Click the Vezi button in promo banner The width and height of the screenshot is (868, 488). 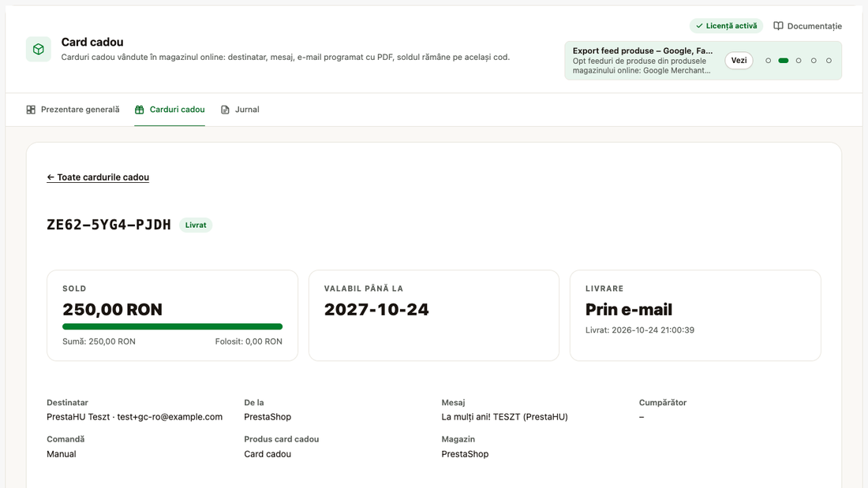point(739,60)
